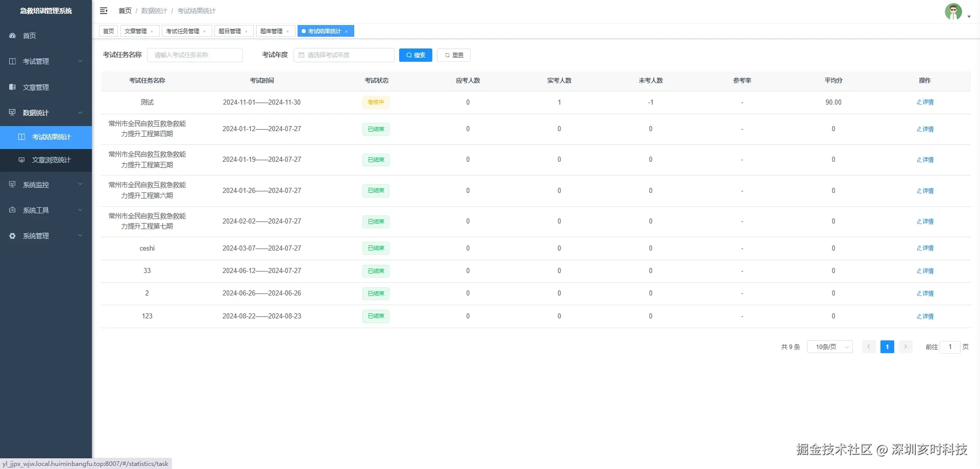
Task: Select 文章浏览统计 in the sidebar
Action: point(46,160)
